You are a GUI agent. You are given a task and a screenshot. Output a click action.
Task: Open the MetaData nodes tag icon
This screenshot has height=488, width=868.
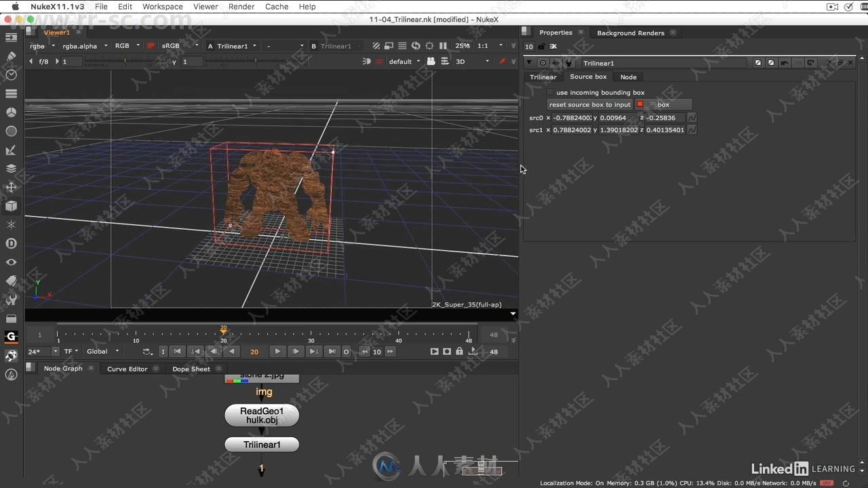[11, 281]
